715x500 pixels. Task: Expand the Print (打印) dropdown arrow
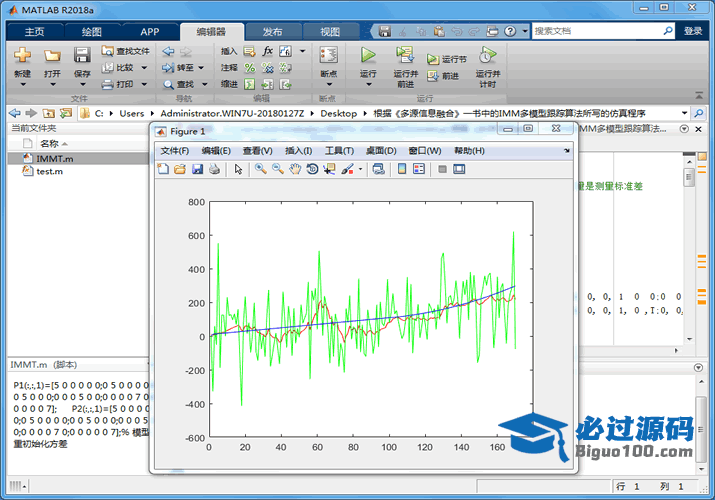[x=144, y=84]
